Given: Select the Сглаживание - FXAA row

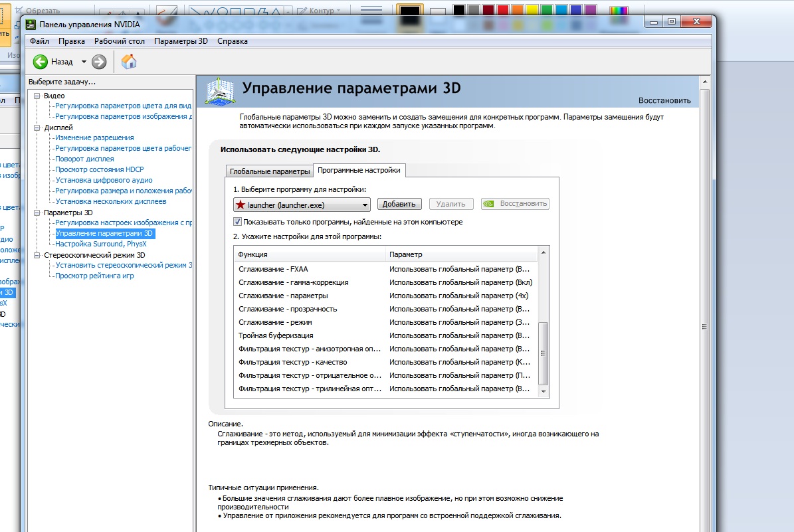Looking at the screenshot, I should [385, 269].
